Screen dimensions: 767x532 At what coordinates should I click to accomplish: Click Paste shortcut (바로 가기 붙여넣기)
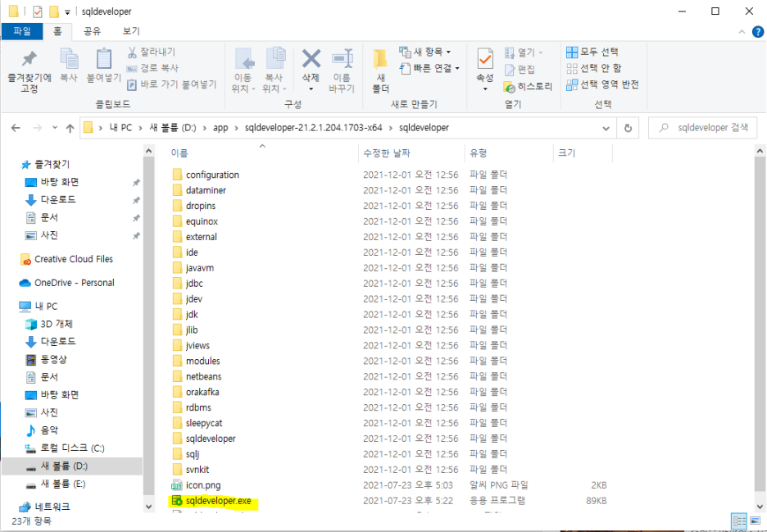(172, 84)
